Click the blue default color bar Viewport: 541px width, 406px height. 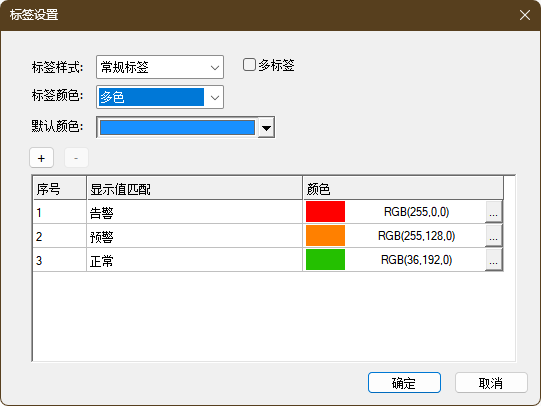click(177, 128)
